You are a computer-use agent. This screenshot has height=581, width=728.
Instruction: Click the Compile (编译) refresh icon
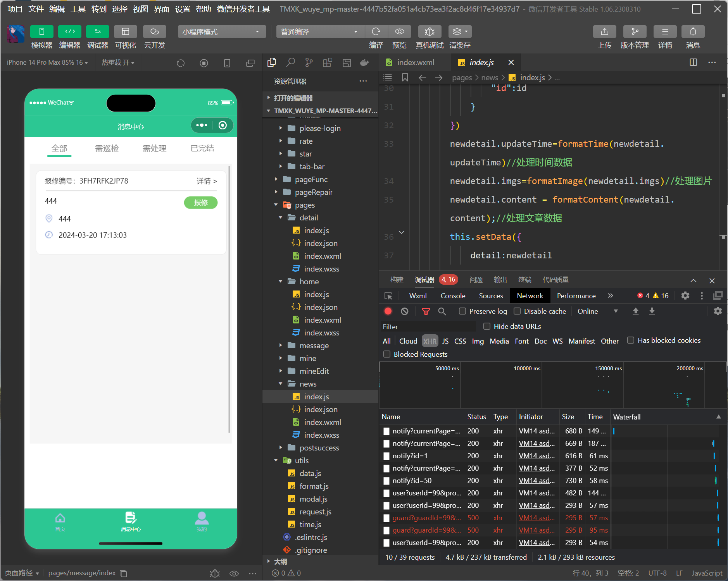point(376,31)
